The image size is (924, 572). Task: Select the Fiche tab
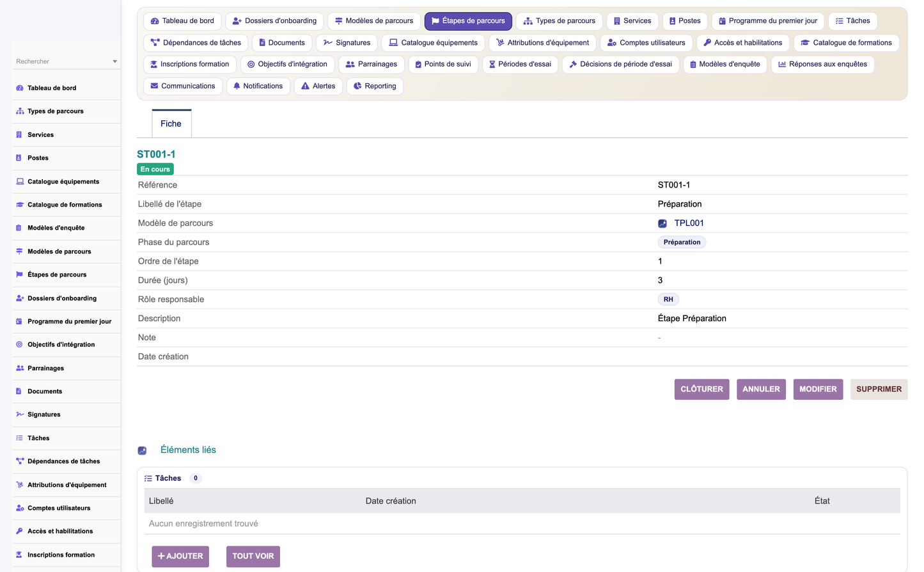(x=171, y=124)
